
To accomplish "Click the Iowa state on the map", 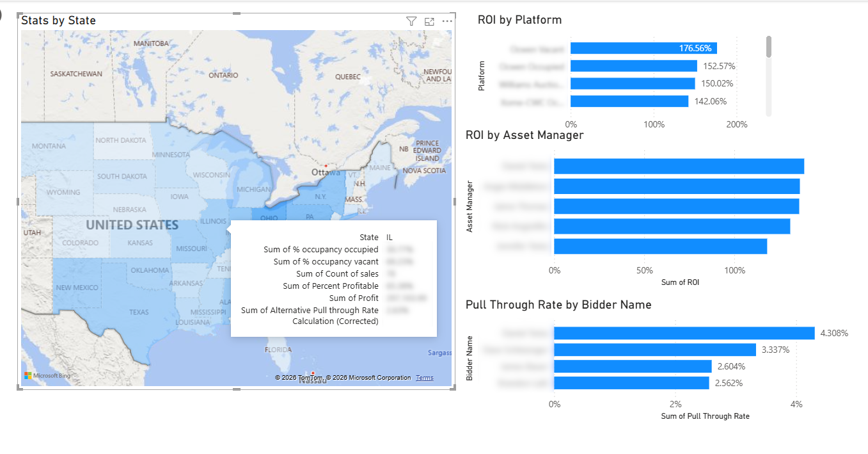I will coord(180,197).
